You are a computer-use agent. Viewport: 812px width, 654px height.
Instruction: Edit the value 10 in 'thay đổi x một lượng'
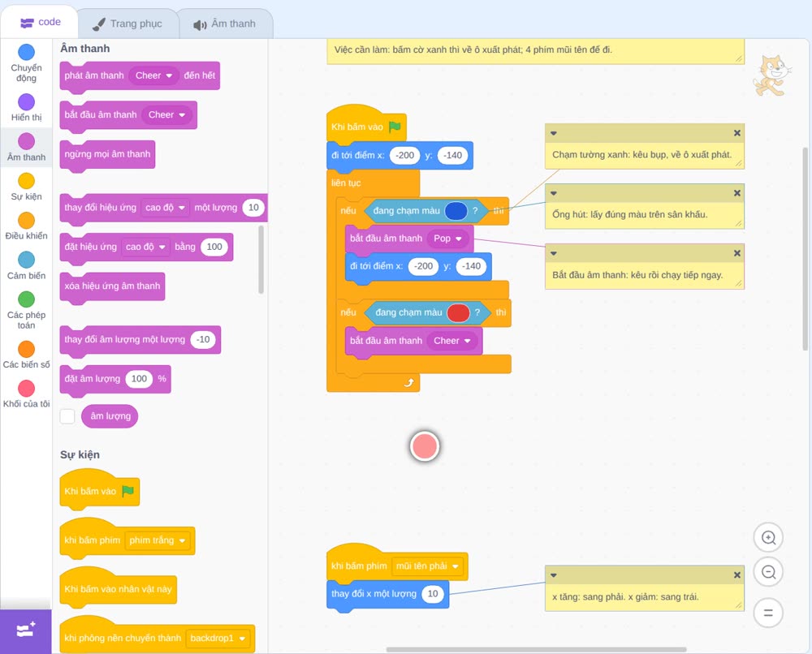click(433, 594)
